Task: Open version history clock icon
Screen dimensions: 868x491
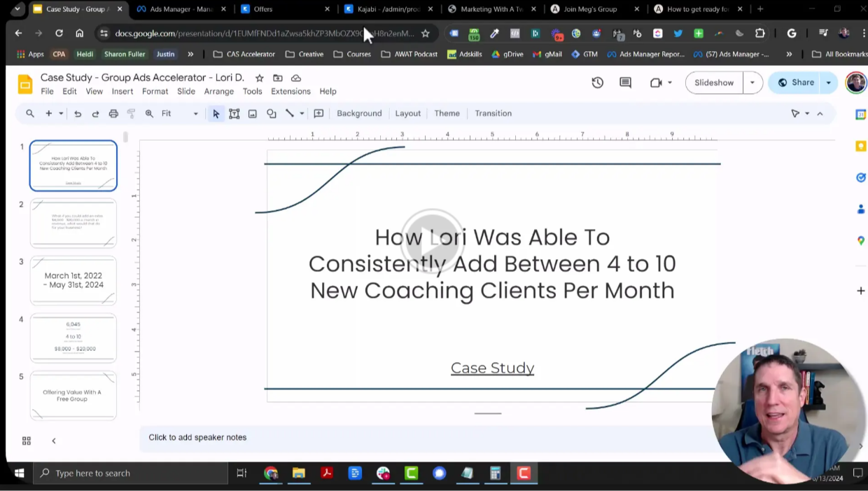Action: pos(597,83)
